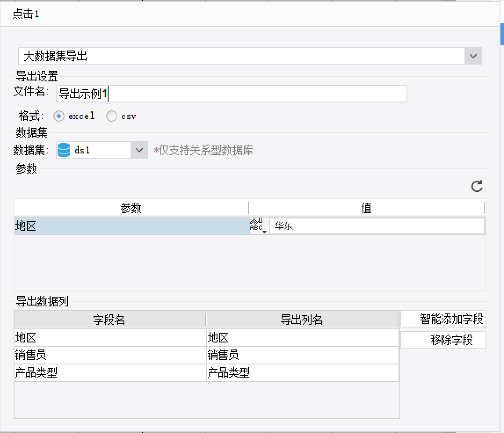This screenshot has width=504, height=433.
Task: Click the 华东 parameter value field
Action: 377,226
